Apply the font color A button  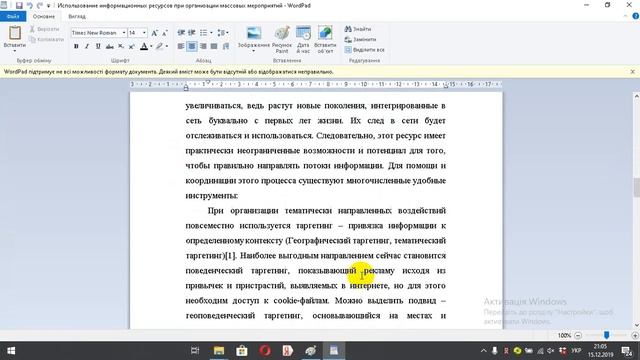coord(144,47)
